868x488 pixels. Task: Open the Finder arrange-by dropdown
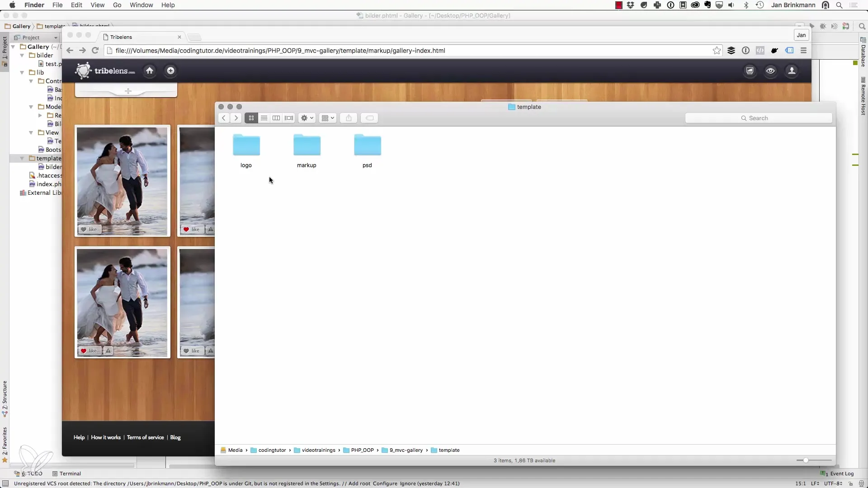[328, 118]
